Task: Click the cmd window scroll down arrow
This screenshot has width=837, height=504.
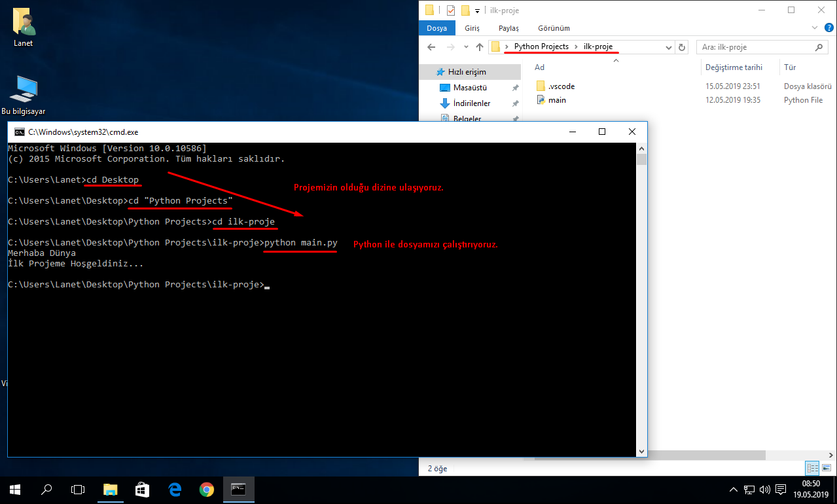Action: [642, 451]
